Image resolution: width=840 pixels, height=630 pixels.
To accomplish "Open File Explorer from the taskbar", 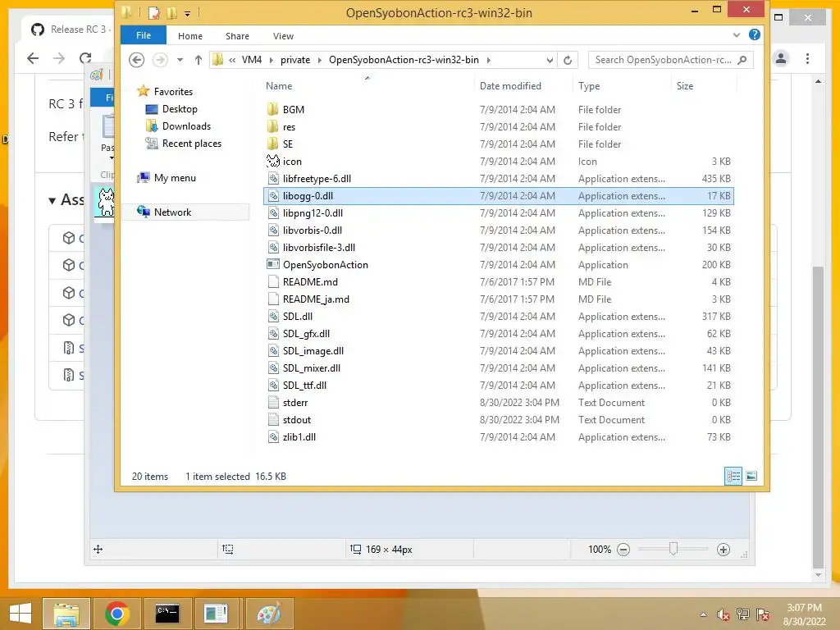I will pyautogui.click(x=66, y=614).
